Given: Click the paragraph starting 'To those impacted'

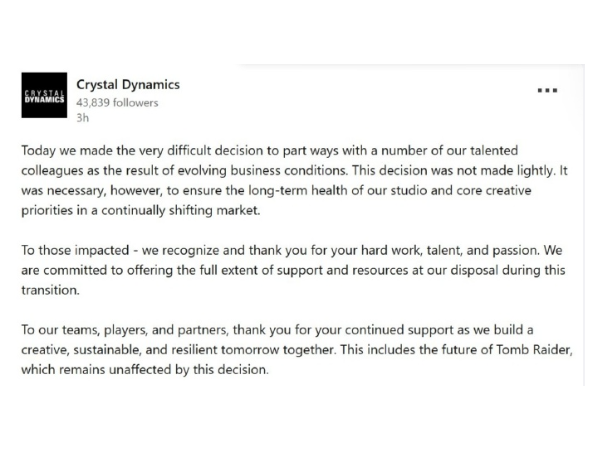Looking at the screenshot, I should [293, 270].
